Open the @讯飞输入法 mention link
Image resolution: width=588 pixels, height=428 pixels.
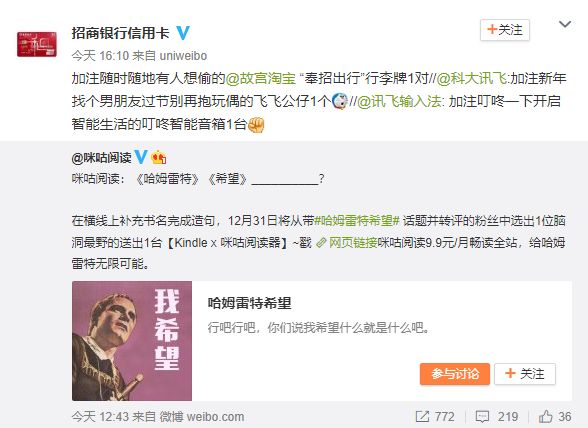[399, 101]
